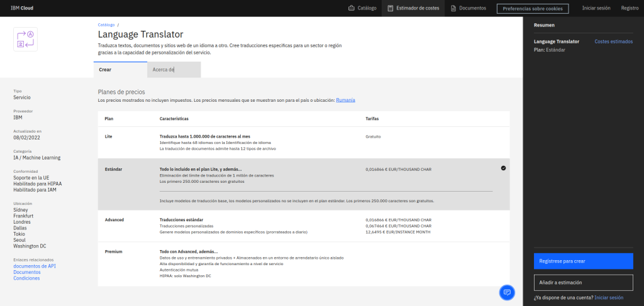644x306 pixels.
Task: Select the Advanced pricing plan
Action: tap(304, 226)
